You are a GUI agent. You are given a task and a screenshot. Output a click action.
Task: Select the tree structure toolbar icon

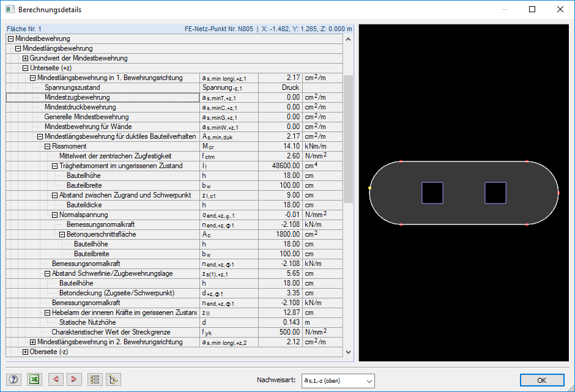[113, 379]
